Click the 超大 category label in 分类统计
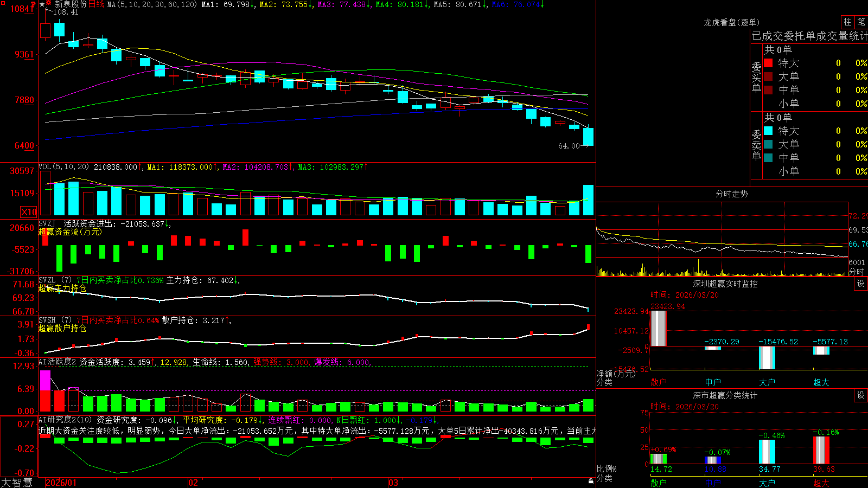This screenshot has width=868, height=488. [821, 483]
